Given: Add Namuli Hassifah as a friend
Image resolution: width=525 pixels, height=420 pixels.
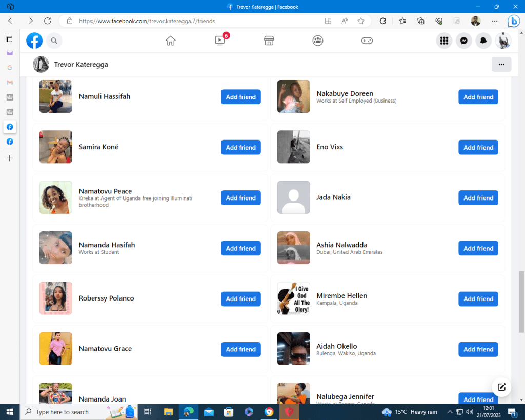Looking at the screenshot, I should point(240,97).
